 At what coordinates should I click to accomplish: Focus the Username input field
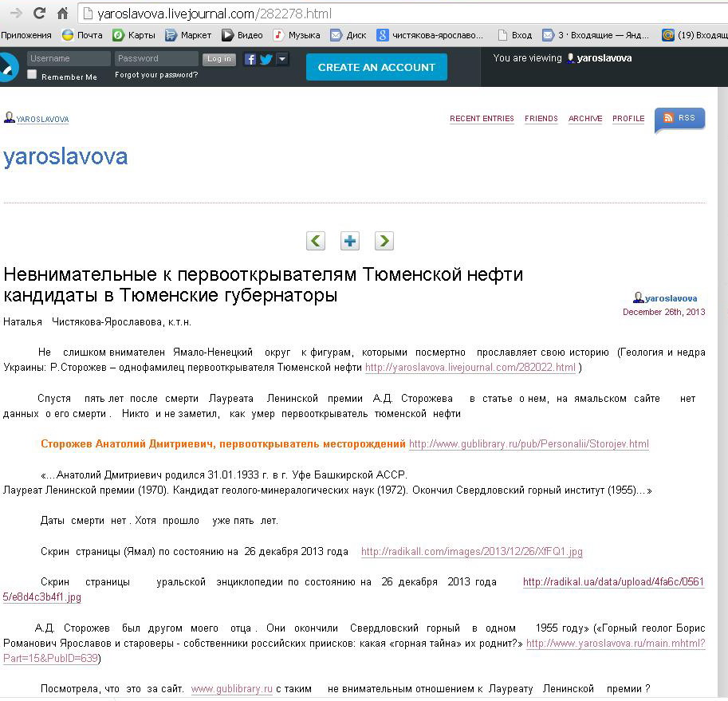(69, 58)
